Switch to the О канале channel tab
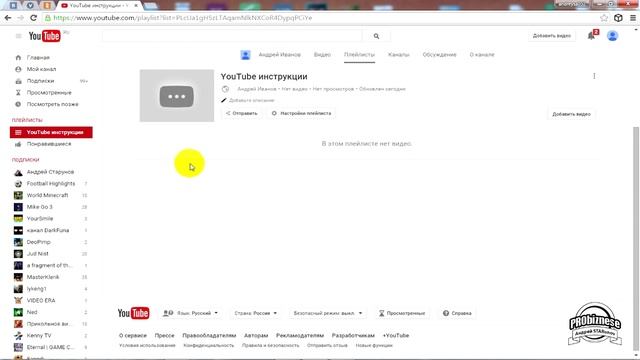Image resolution: width=640 pixels, height=360 pixels. click(482, 55)
